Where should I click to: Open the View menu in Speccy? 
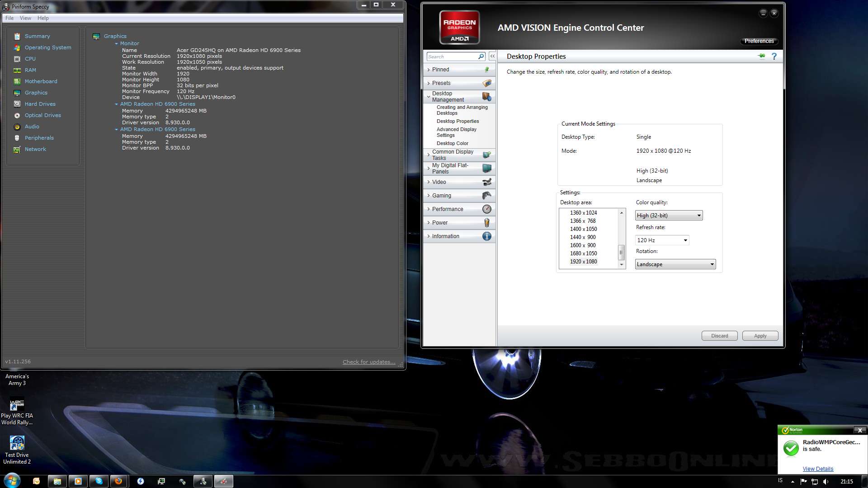[x=25, y=18]
